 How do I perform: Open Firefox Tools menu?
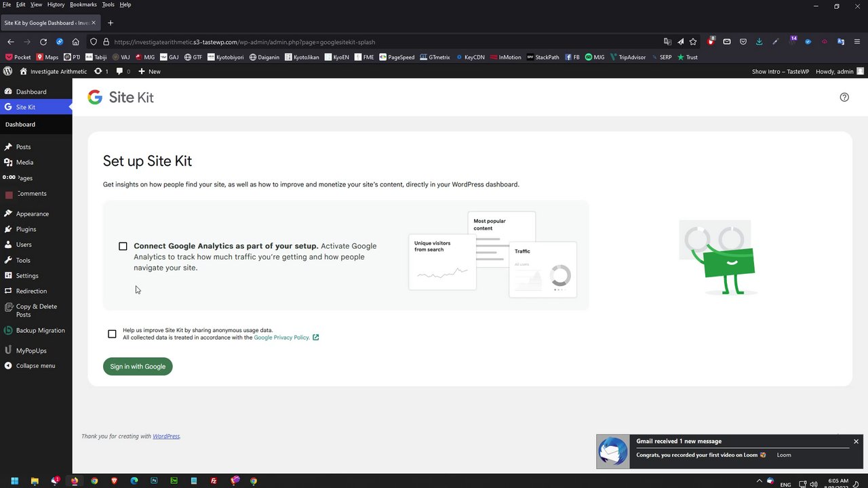click(108, 5)
